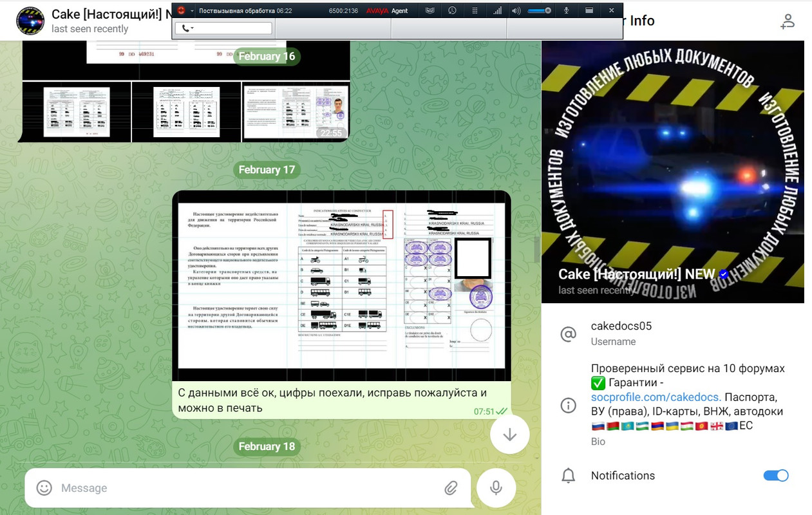Adjust the Avaya volume slider
Viewport: 812px width, 515px height.
[540, 10]
